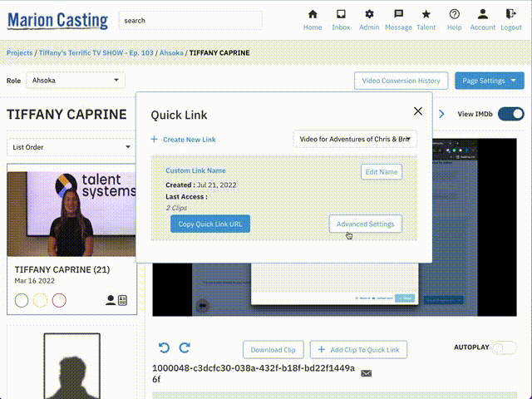Click the Marion Casting logo
This screenshot has height=399, width=532.
tap(57, 20)
